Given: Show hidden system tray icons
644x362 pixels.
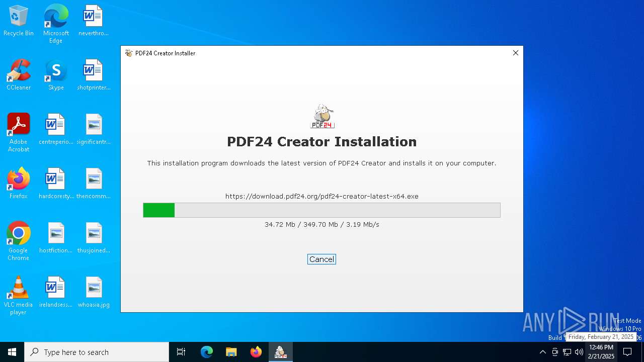Looking at the screenshot, I should click(x=542, y=352).
